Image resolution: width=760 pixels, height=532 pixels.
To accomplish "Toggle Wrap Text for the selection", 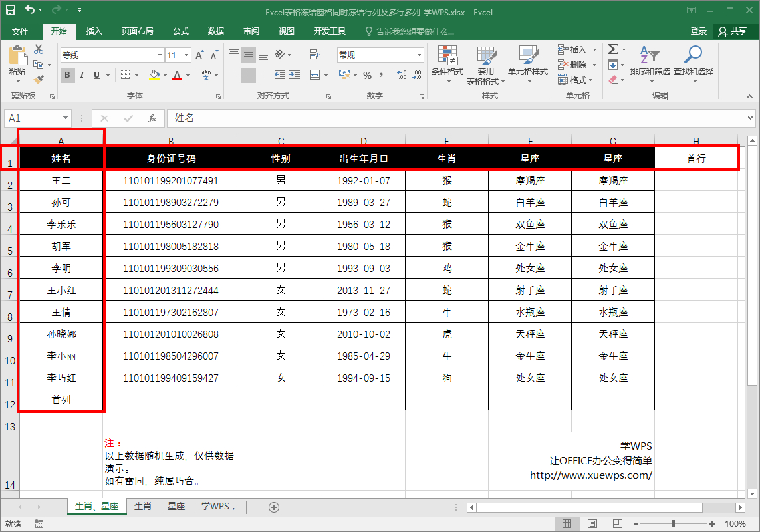I will pyautogui.click(x=315, y=55).
